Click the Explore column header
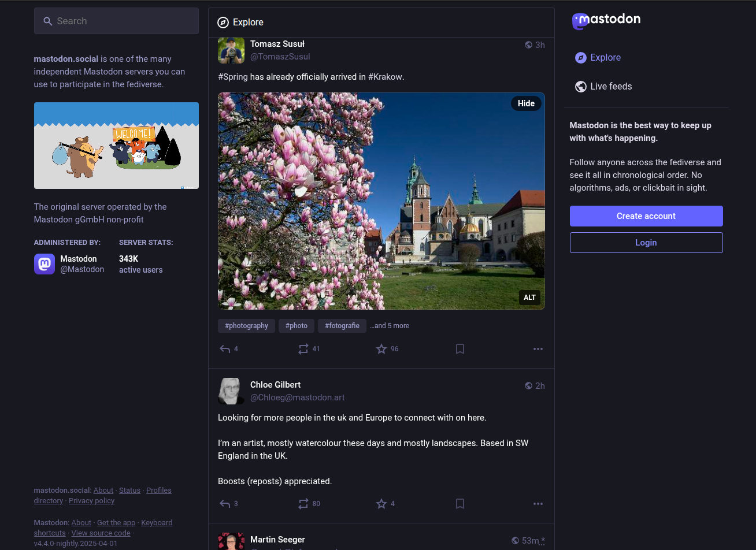756x550 pixels. point(381,23)
